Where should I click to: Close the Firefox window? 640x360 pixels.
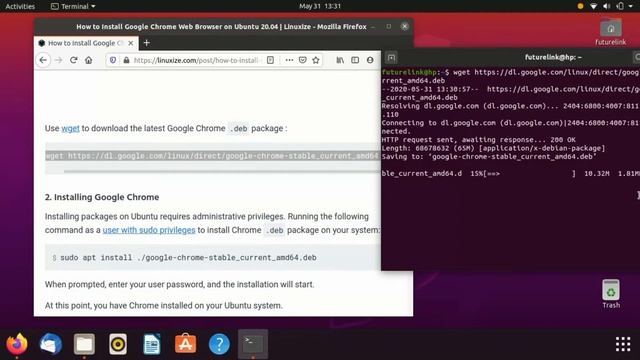(x=404, y=27)
